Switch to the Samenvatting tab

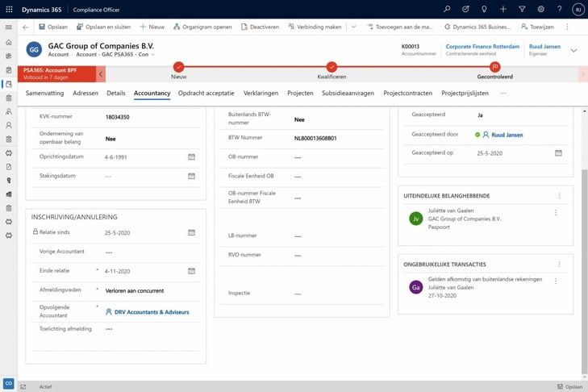44,93
